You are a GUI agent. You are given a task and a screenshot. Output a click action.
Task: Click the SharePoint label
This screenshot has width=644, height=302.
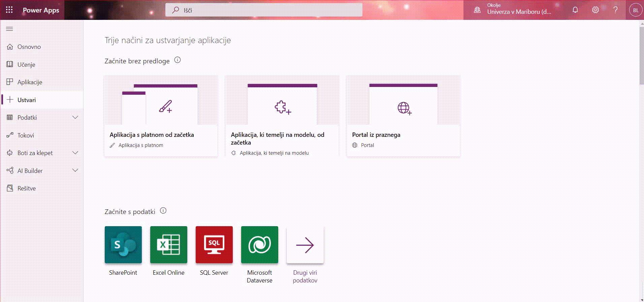123,272
